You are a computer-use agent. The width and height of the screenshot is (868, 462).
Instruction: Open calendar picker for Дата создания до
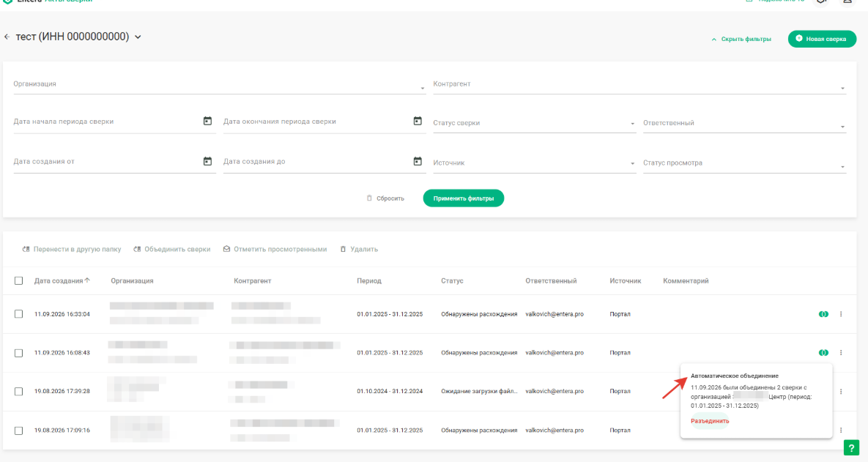coord(418,161)
